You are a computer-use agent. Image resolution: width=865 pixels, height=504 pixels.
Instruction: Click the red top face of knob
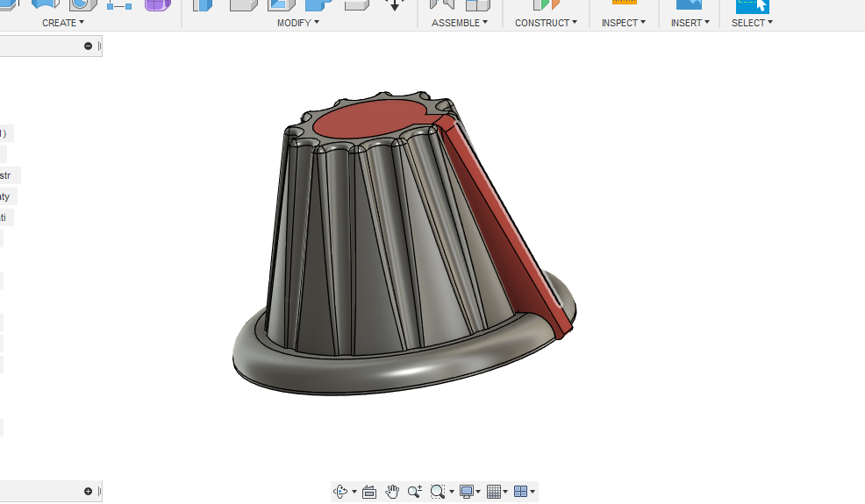click(368, 120)
